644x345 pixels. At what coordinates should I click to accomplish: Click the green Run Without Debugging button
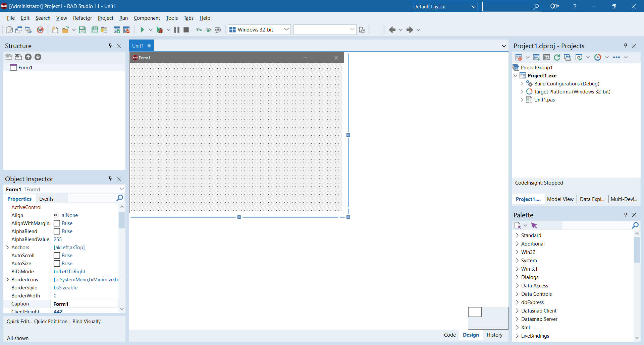coord(142,30)
